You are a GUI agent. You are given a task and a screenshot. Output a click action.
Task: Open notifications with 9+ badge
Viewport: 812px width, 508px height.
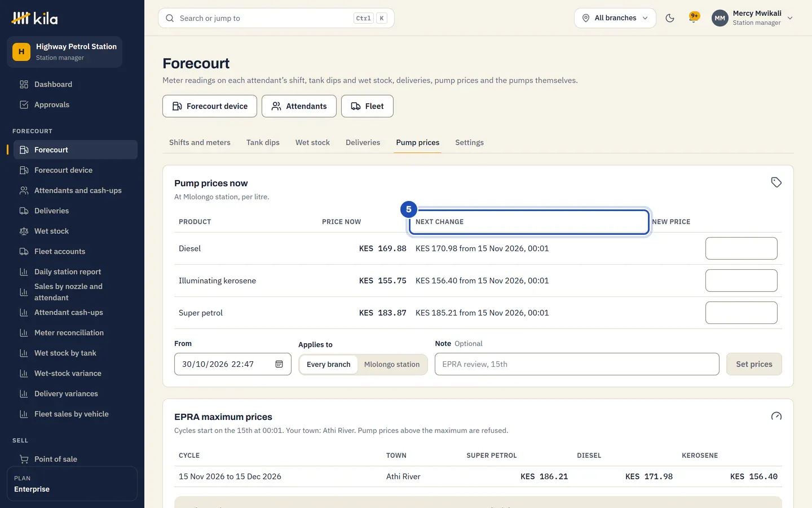coord(694,18)
